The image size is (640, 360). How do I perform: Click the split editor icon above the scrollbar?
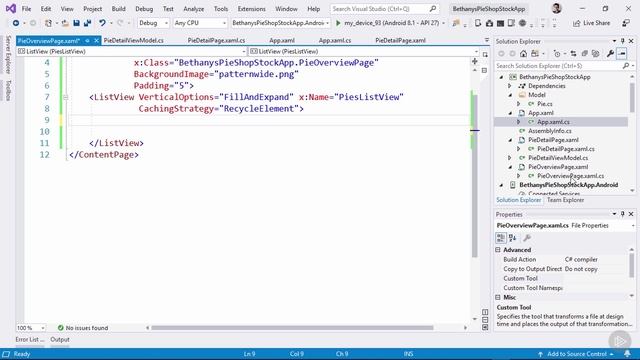coord(475,61)
